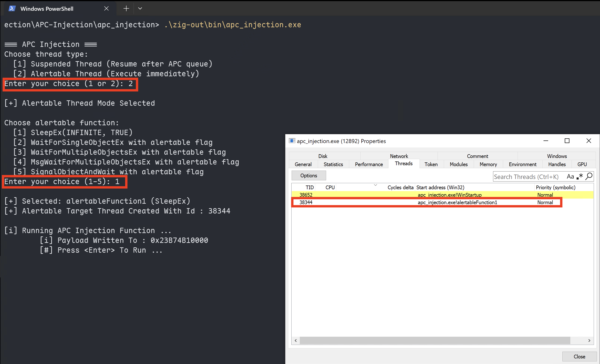Open the Options button menu

pyautogui.click(x=309, y=175)
